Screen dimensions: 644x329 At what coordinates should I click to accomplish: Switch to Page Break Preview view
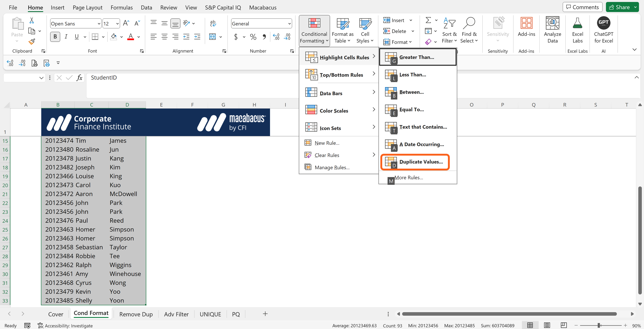tap(564, 325)
